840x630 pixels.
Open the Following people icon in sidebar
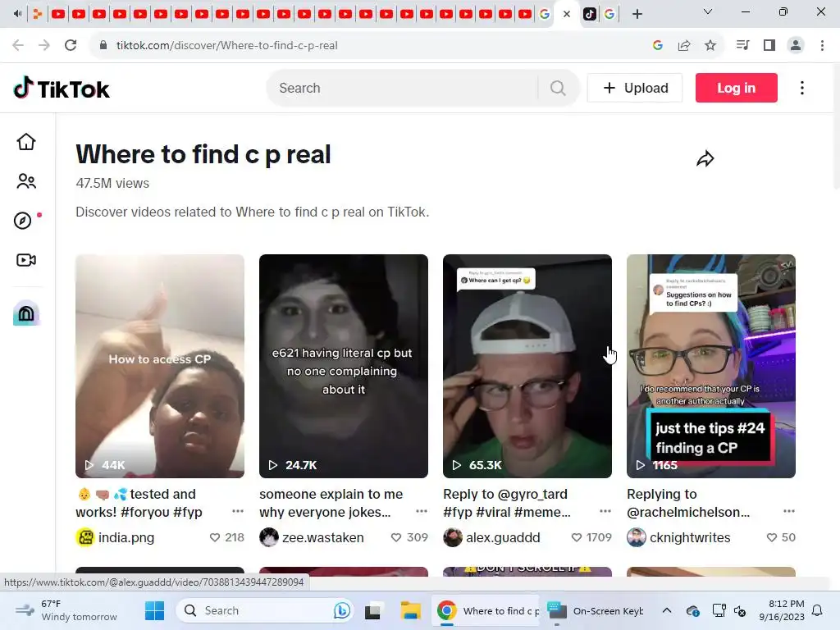pyautogui.click(x=25, y=181)
